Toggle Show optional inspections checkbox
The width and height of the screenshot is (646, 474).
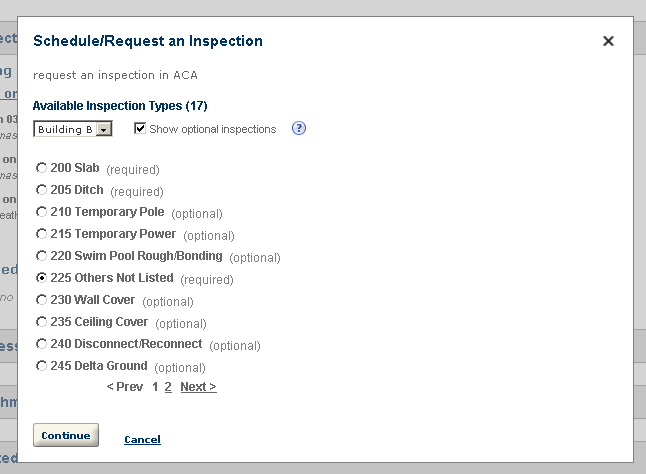(141, 129)
